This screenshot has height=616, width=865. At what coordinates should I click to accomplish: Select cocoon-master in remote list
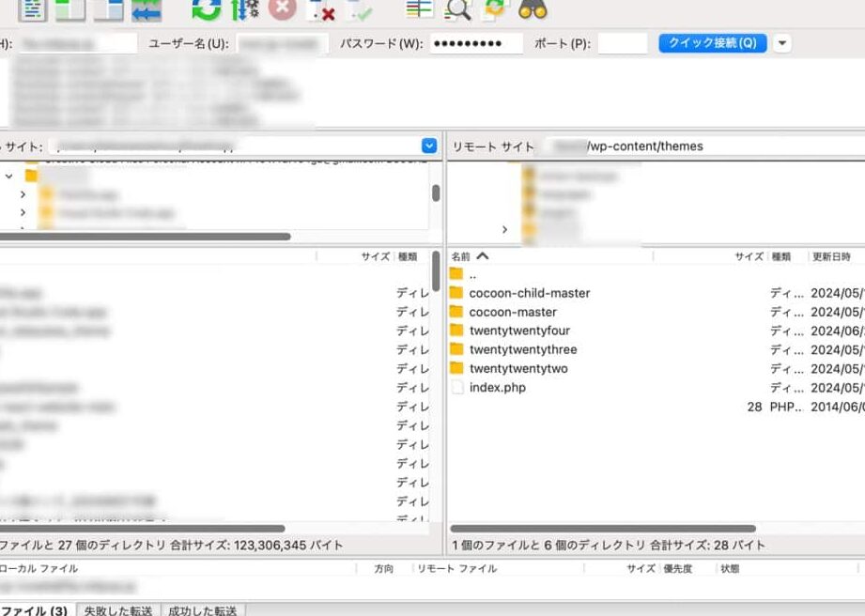pyautogui.click(x=513, y=312)
